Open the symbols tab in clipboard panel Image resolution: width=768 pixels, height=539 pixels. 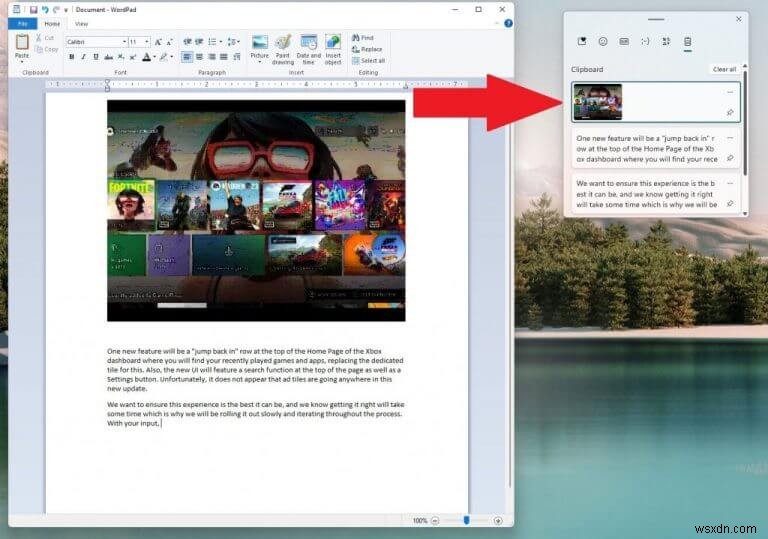[666, 42]
